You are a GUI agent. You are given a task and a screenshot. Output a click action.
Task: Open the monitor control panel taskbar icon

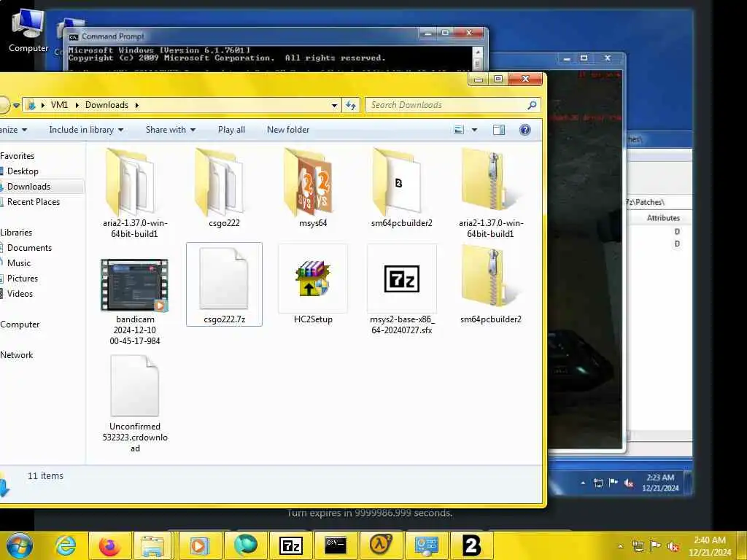coord(426,545)
